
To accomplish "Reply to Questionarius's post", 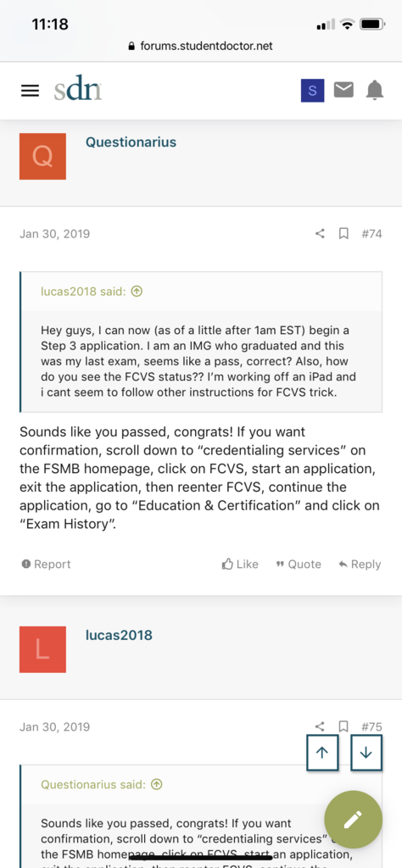I will 360,564.
